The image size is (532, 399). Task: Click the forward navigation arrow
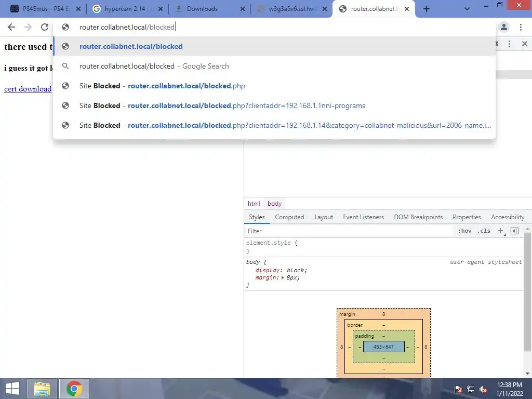(28, 27)
